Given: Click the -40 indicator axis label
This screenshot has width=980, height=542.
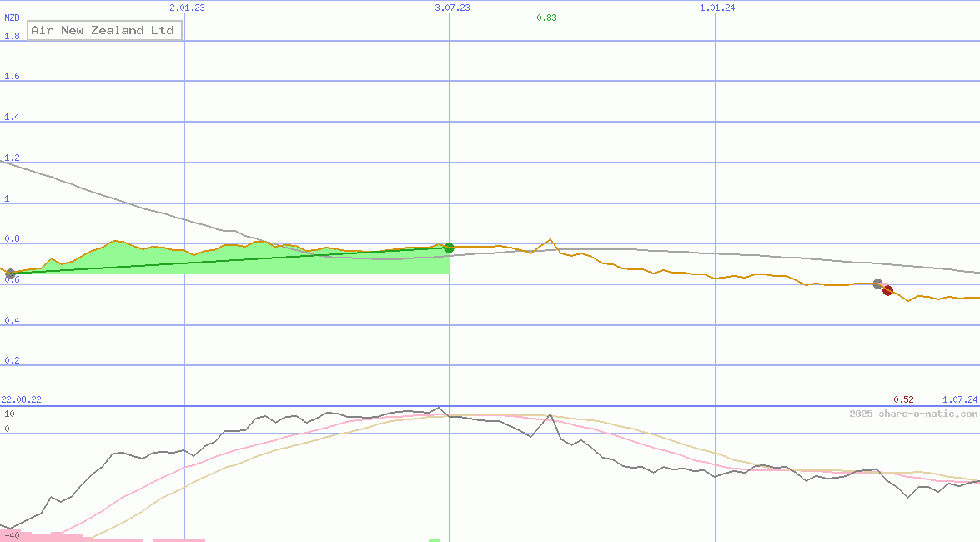Looking at the screenshot, I should click(12, 536).
